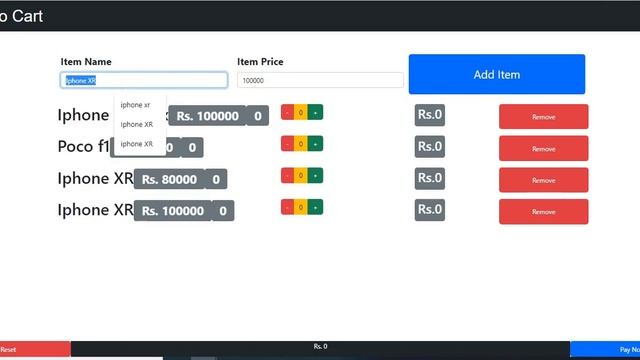Click the 'Rs. 80000' price badge
640x360 pixels.
[x=169, y=179]
